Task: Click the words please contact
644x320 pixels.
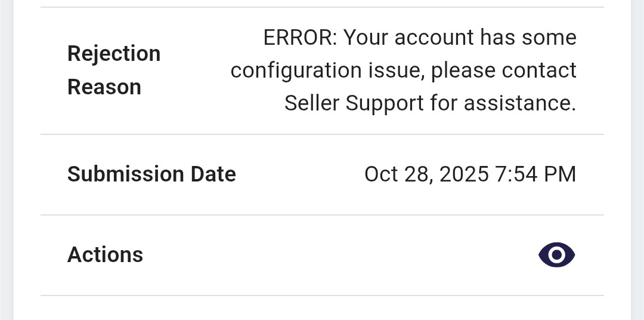Action: 504,70
